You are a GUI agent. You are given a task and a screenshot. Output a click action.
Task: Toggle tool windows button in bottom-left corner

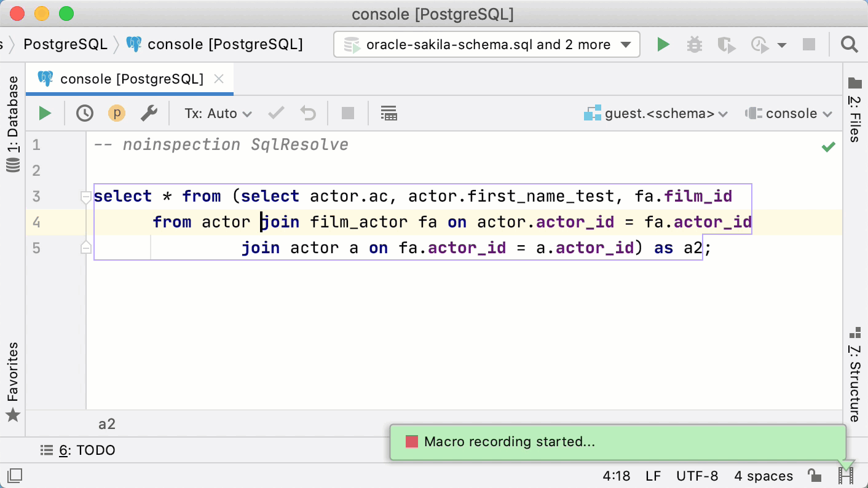click(15, 476)
